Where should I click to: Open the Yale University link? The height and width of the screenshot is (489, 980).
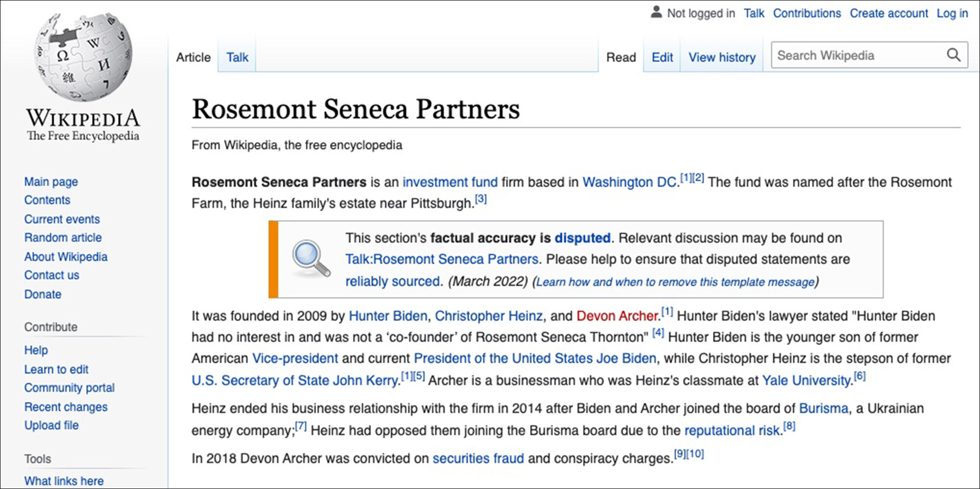[x=808, y=381]
